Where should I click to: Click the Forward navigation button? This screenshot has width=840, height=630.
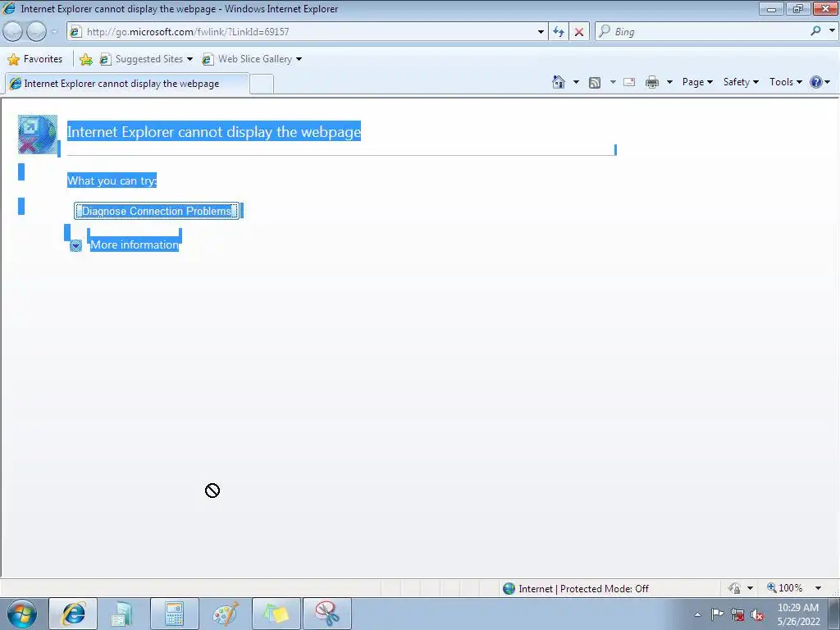click(36, 32)
